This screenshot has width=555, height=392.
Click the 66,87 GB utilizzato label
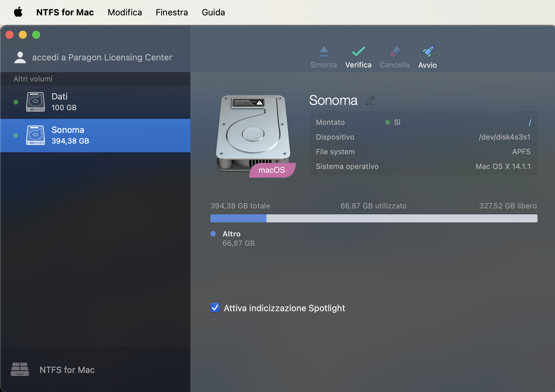click(373, 206)
